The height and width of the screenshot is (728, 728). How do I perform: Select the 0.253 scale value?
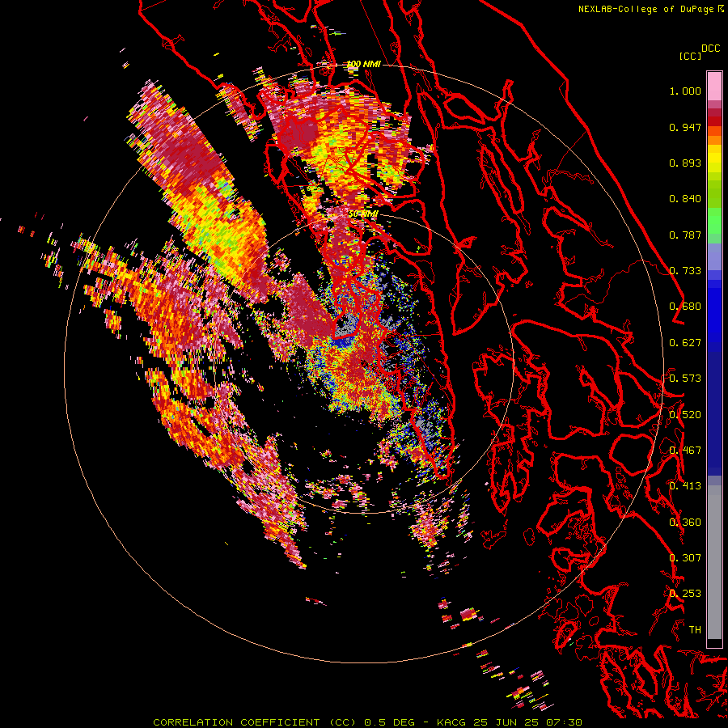685,594
